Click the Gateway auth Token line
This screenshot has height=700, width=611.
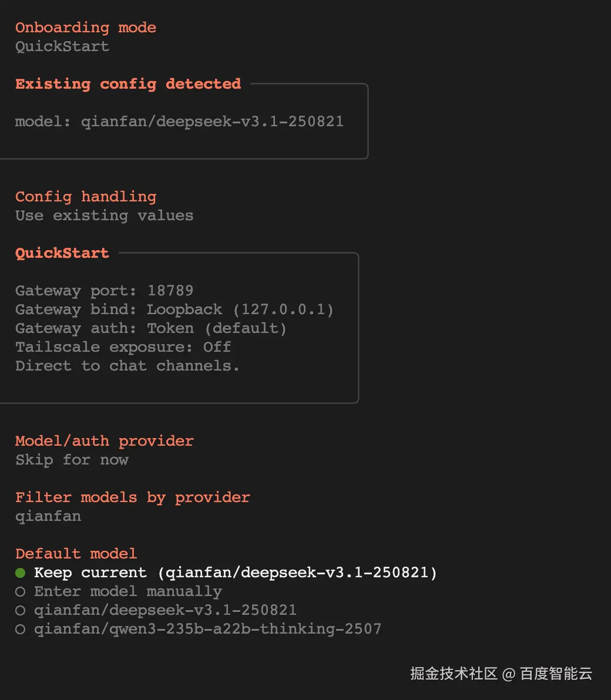pyautogui.click(x=151, y=328)
